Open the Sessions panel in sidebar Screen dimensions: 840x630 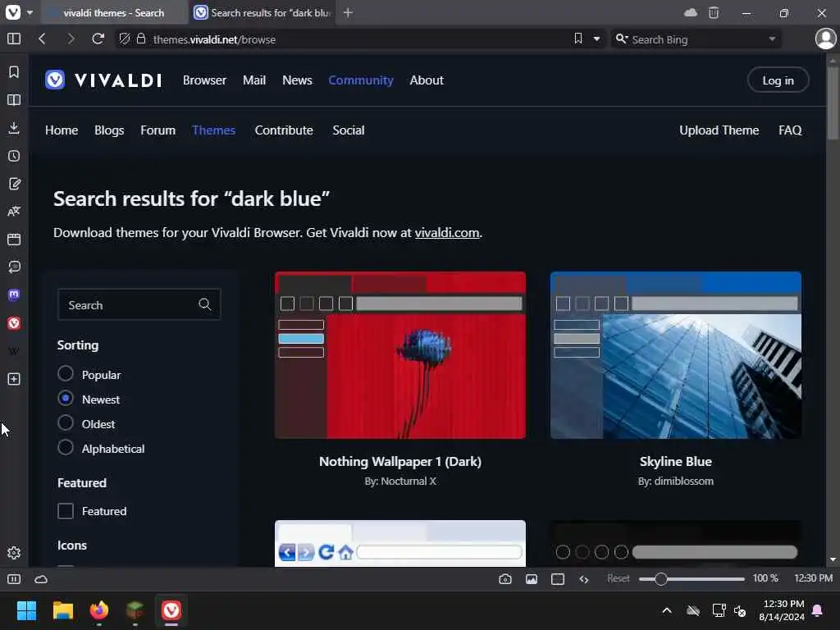coord(14,267)
